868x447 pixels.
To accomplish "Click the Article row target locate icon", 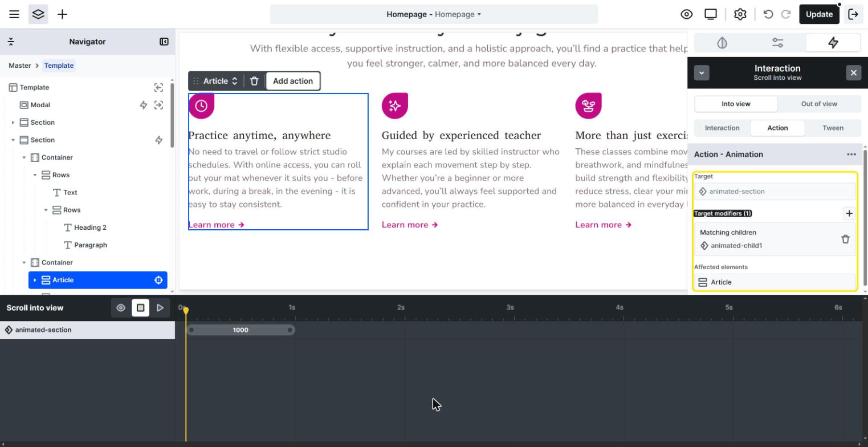I will [158, 280].
